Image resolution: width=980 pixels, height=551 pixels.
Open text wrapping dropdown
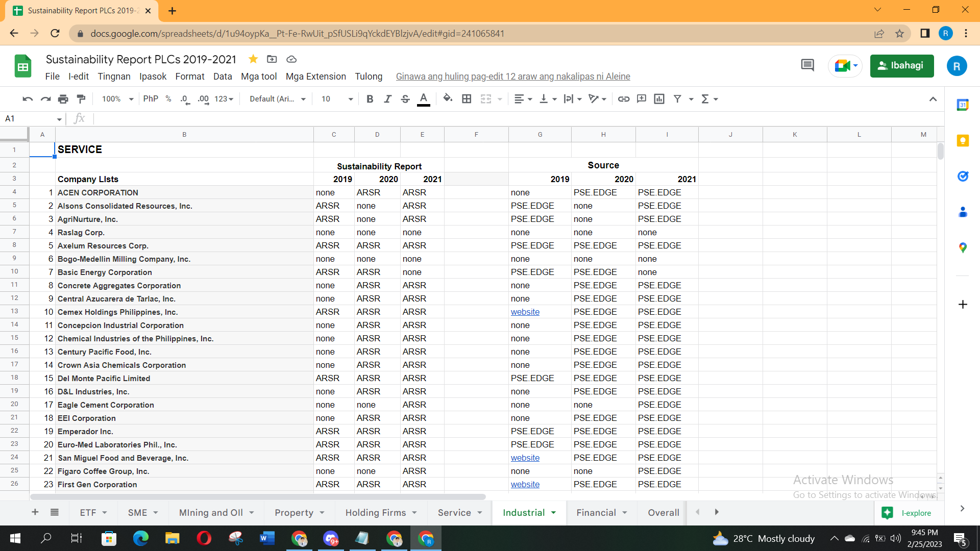(x=573, y=99)
